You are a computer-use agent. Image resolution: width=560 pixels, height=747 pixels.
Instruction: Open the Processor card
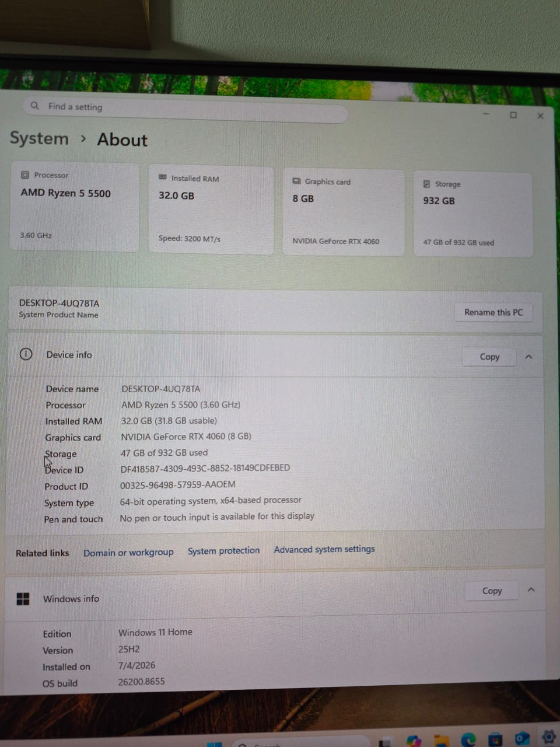click(x=75, y=207)
